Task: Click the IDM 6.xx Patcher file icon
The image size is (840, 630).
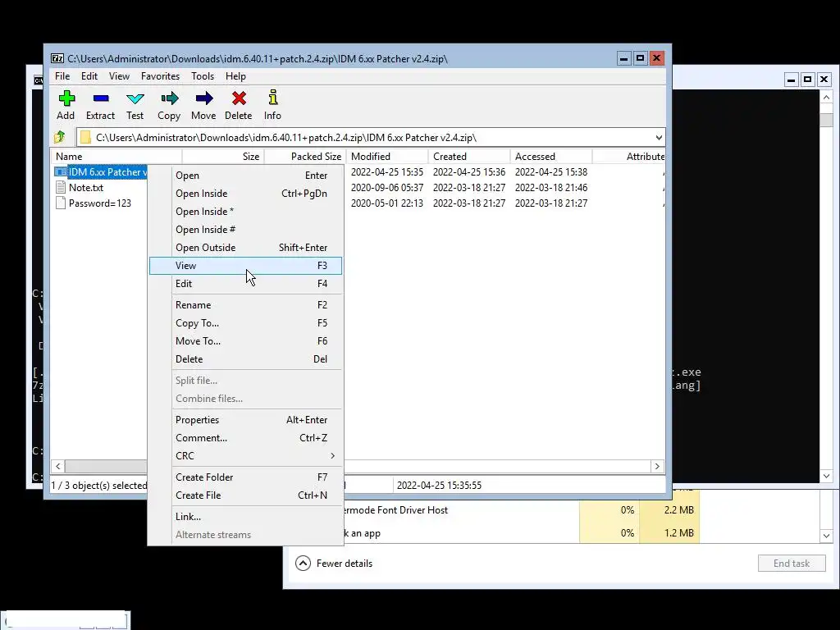Action: [61, 172]
